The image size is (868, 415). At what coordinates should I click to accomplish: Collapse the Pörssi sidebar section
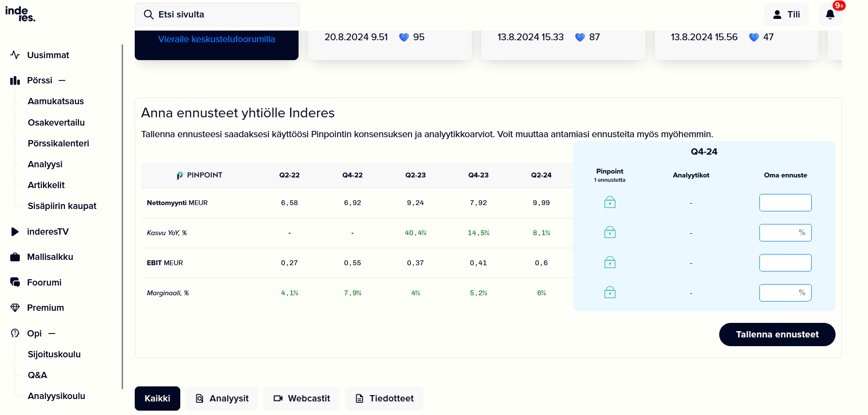[62, 80]
